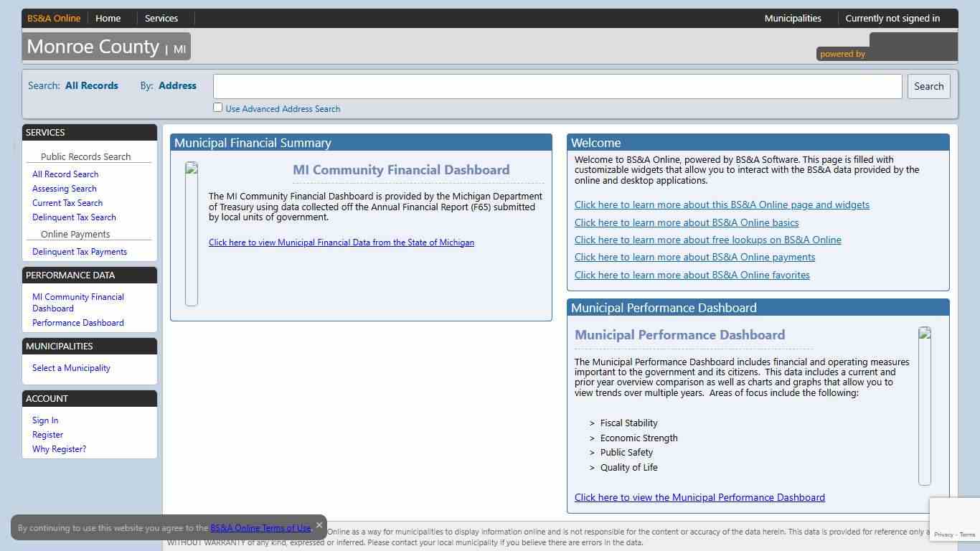Change search criteria from Address
Screen dimensions: 980x551
click(177, 85)
